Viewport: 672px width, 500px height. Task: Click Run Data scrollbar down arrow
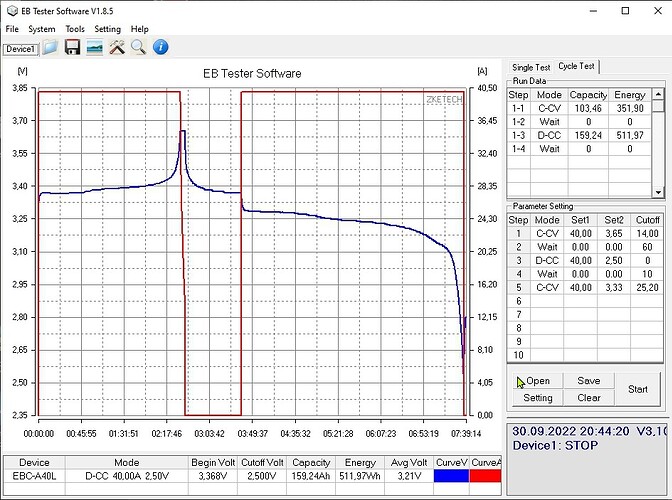coord(658,192)
